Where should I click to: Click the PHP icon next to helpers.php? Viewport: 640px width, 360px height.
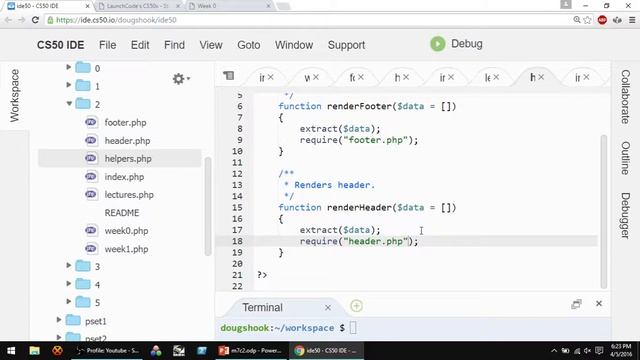pyautogui.click(x=91, y=158)
